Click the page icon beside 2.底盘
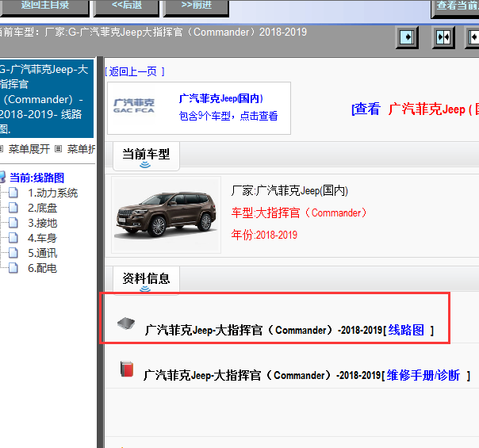479x448 pixels. (x=13, y=208)
